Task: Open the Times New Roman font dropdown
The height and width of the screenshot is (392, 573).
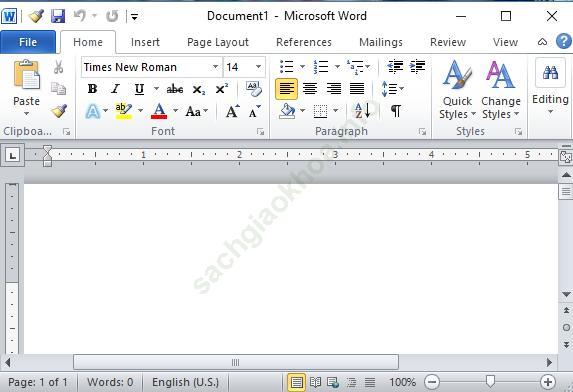Action: point(216,67)
